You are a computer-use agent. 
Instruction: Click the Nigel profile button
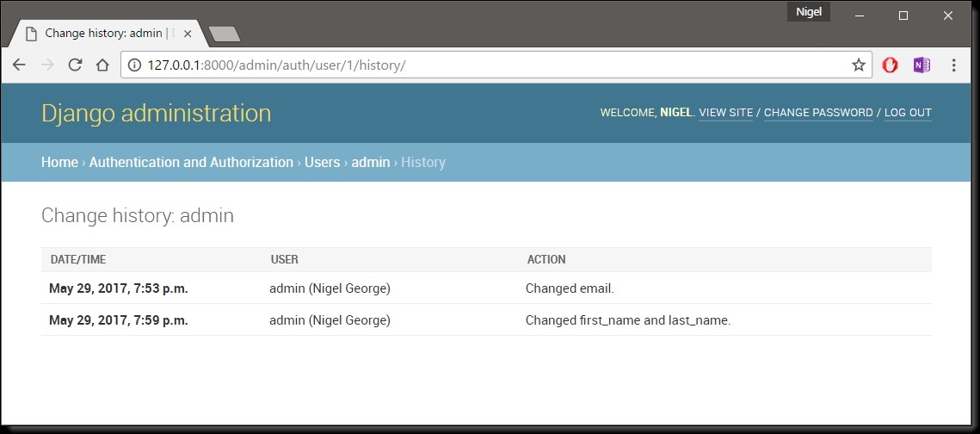[809, 12]
